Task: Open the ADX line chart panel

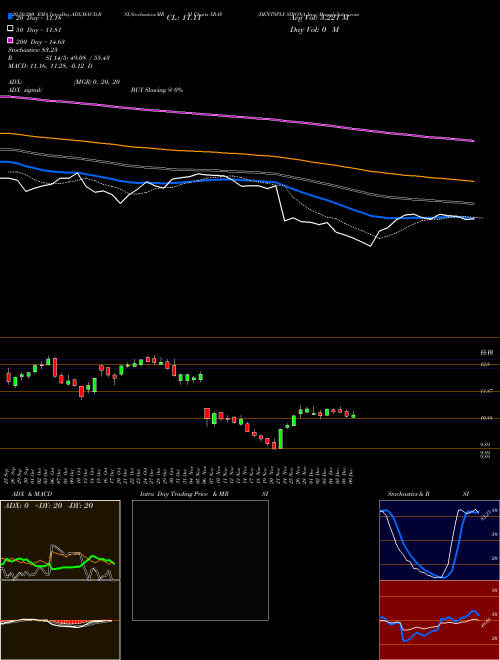Action: [60, 540]
